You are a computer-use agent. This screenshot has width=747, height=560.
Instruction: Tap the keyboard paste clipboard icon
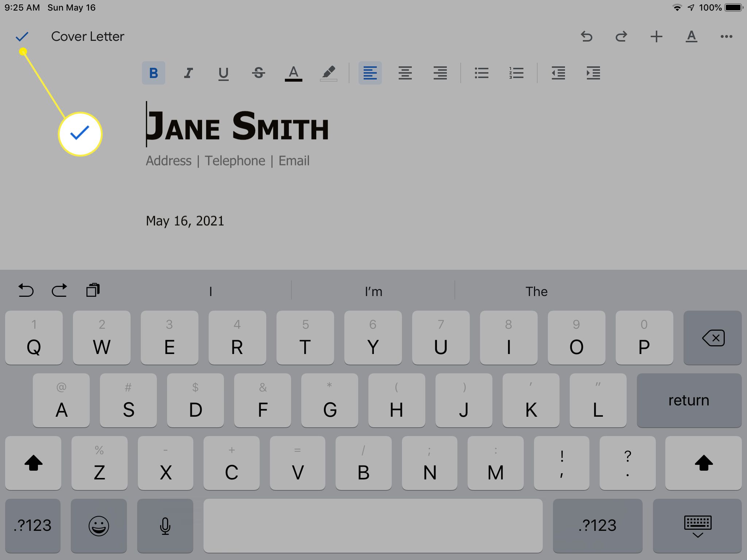click(93, 290)
